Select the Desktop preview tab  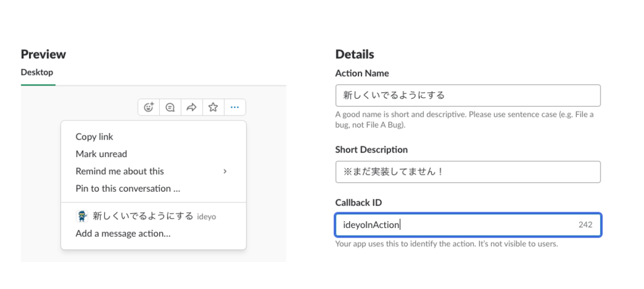click(x=37, y=73)
